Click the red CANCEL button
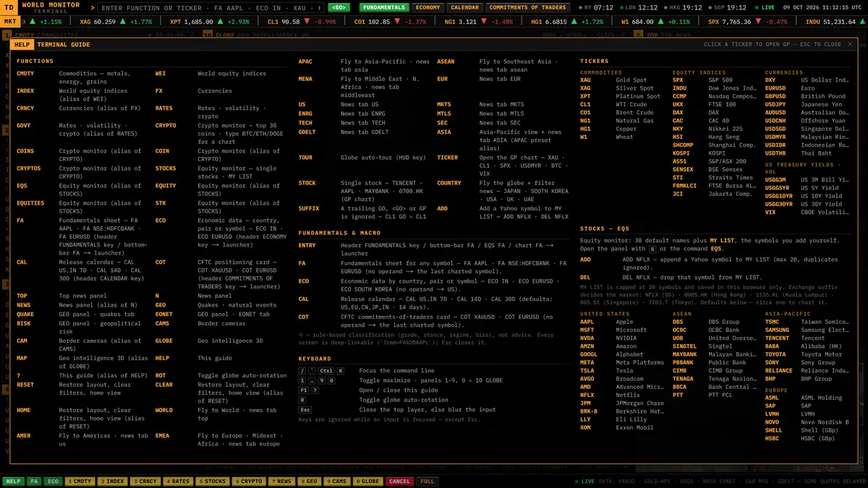This screenshot has width=868, height=488. point(399,481)
